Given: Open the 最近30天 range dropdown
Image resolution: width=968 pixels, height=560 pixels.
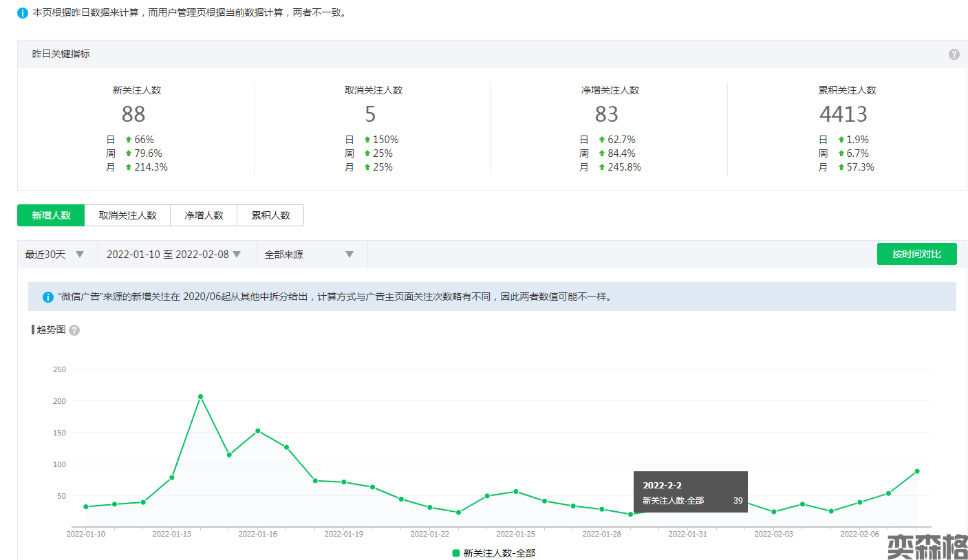Looking at the screenshot, I should coord(55,255).
